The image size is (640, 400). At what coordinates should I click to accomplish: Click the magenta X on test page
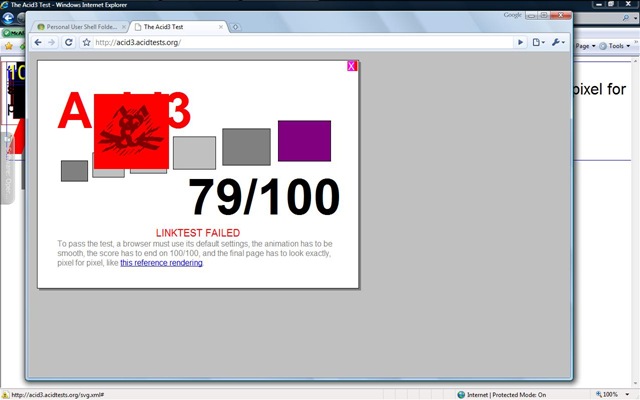[352, 66]
